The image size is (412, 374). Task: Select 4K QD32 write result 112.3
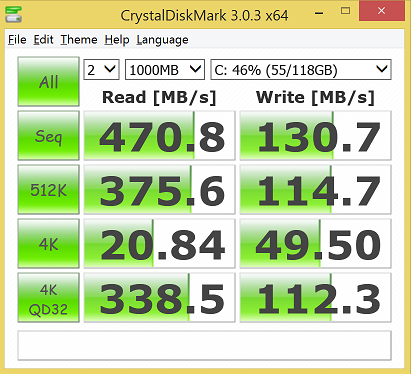point(315,298)
